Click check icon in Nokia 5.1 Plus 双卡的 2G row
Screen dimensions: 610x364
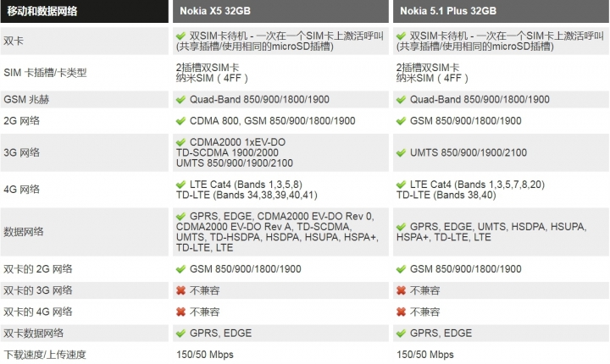coord(401,269)
